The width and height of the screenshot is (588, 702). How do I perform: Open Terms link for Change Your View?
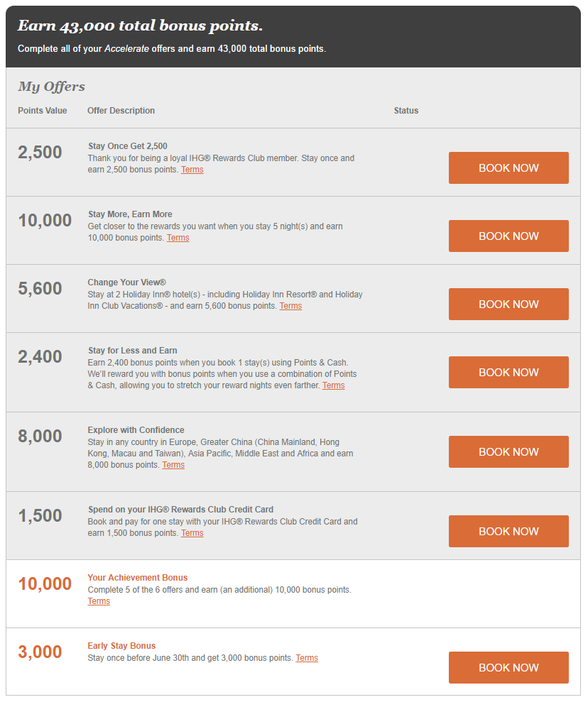click(x=290, y=307)
